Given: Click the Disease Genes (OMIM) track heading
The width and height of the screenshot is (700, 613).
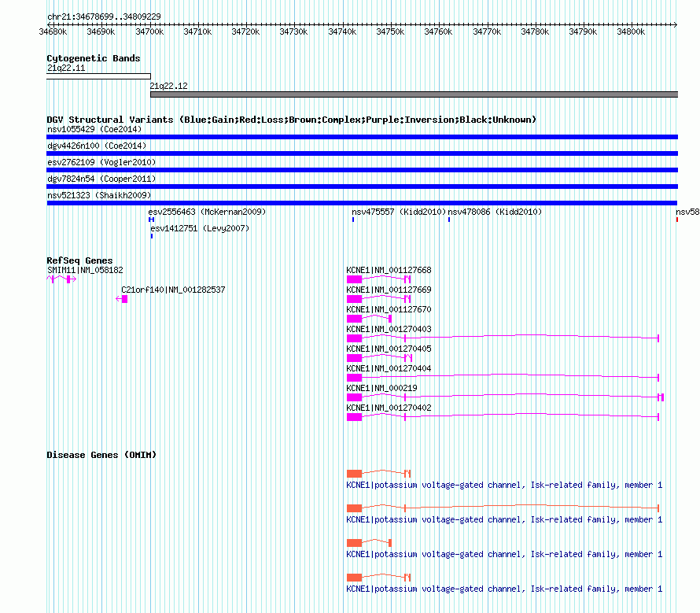Looking at the screenshot, I should [101, 455].
